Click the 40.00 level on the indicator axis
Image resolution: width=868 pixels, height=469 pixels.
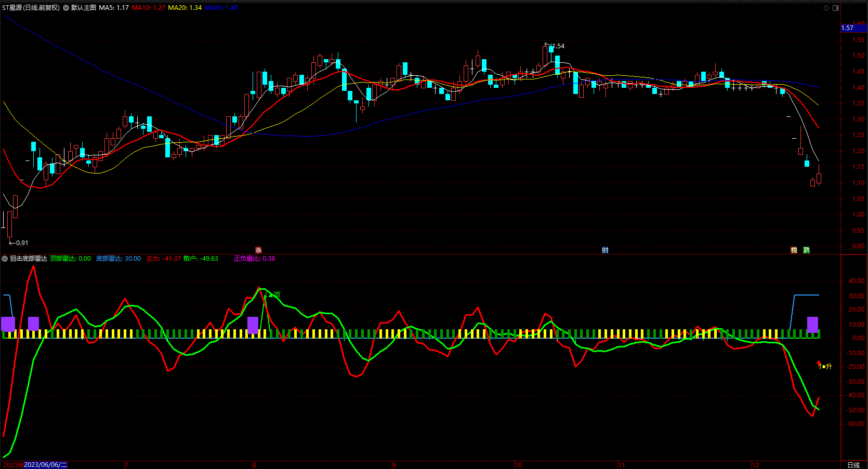857,281
